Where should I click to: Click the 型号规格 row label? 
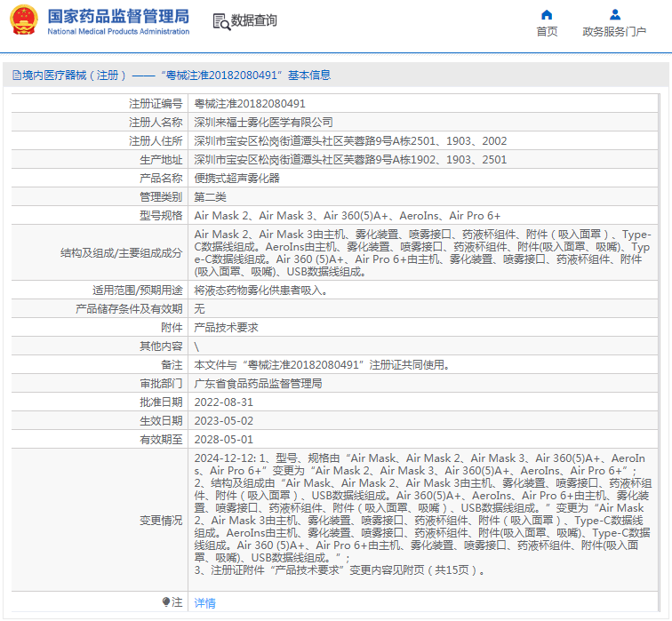[x=161, y=216]
